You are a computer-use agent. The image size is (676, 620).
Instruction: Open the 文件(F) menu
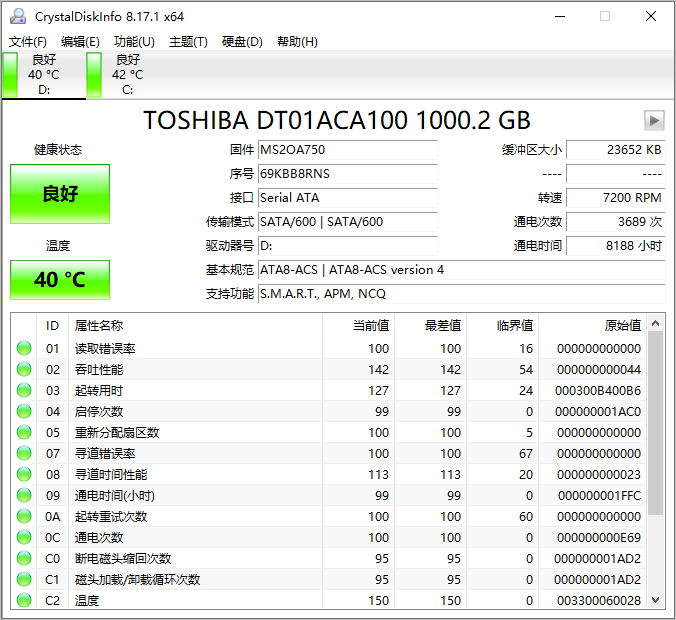tap(28, 42)
